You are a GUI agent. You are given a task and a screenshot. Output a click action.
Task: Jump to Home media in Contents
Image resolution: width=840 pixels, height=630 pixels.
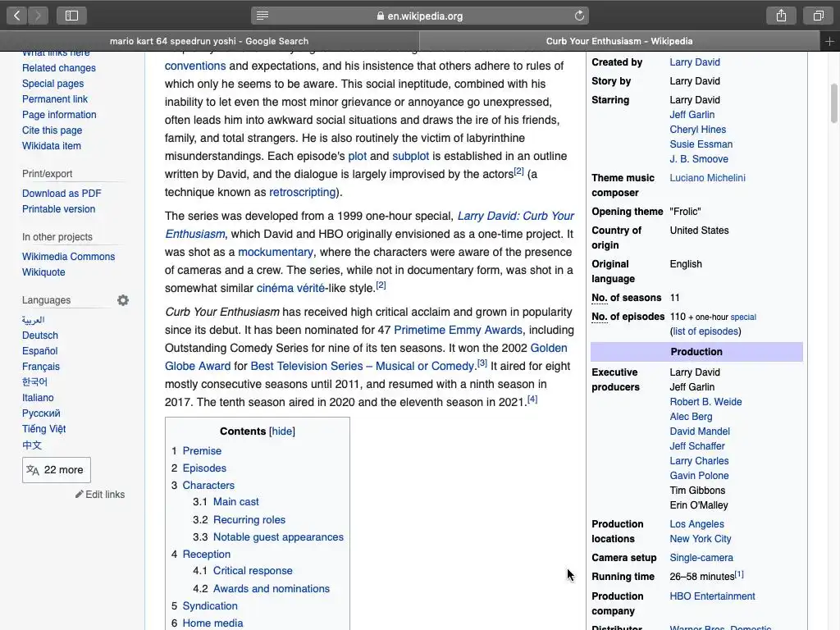pos(212,623)
